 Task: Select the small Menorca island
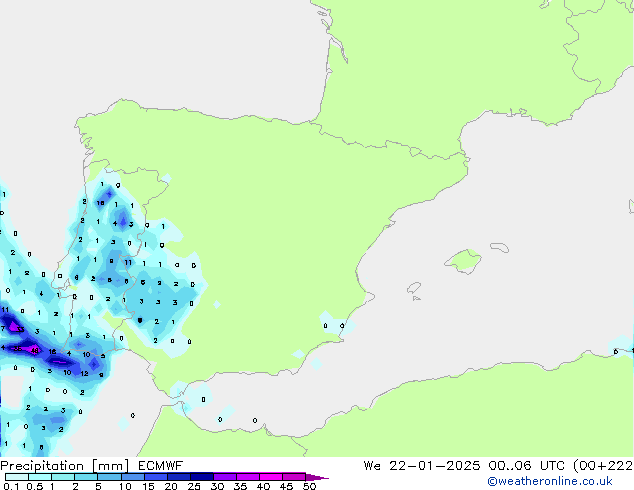497,245
